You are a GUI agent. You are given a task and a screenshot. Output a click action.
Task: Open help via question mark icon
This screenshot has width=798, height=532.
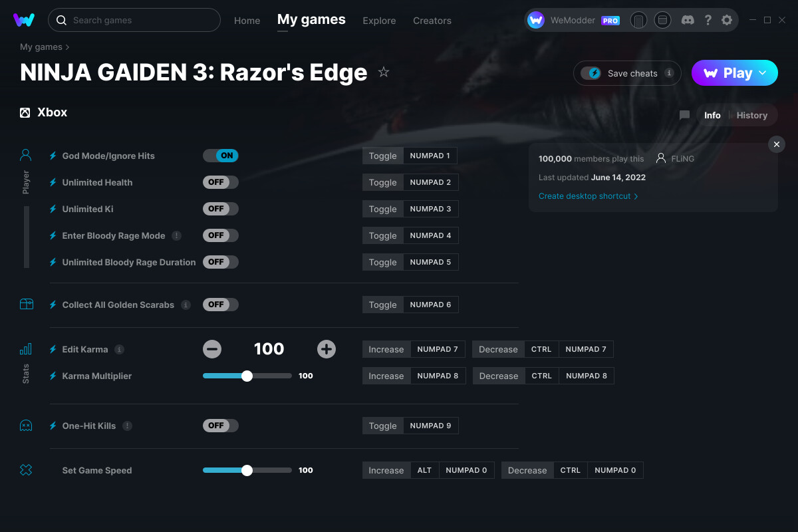[708, 20]
